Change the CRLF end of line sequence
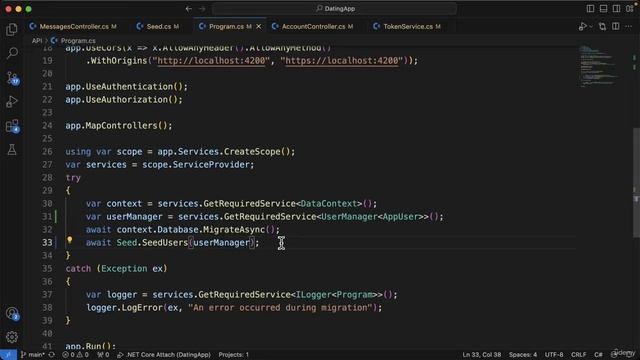 [x=579, y=355]
